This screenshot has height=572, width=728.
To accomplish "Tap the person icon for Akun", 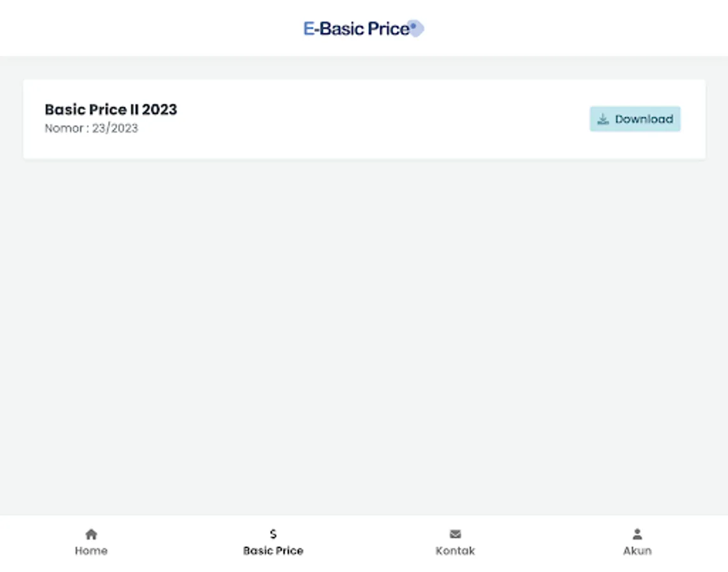I will coord(637,534).
